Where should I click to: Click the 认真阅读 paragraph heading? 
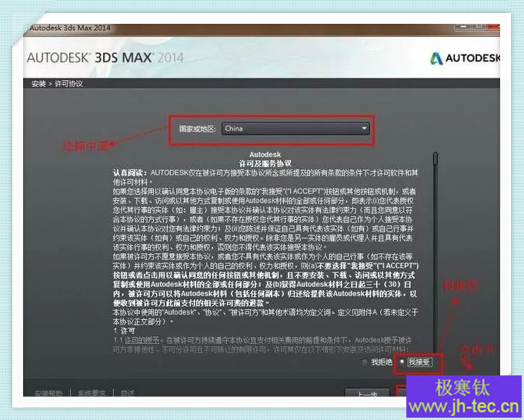click(x=130, y=173)
